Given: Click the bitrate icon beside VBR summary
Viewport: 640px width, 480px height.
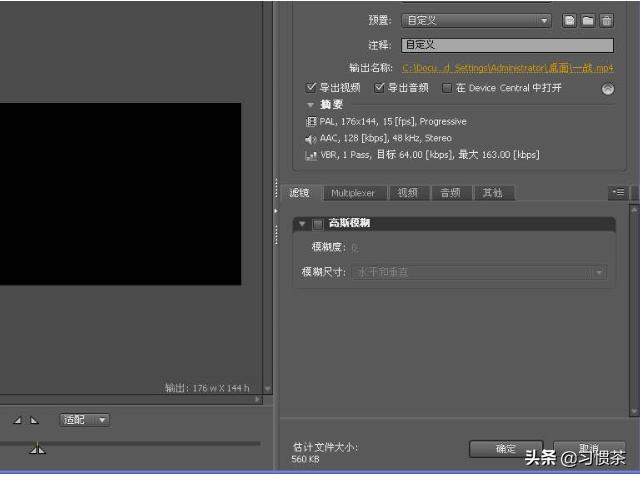Looking at the screenshot, I should point(311,156).
